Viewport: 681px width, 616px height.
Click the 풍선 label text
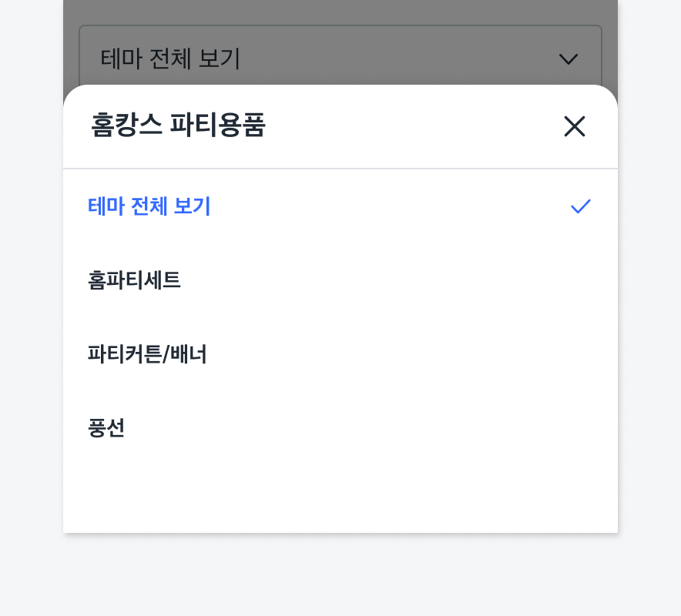tap(107, 428)
